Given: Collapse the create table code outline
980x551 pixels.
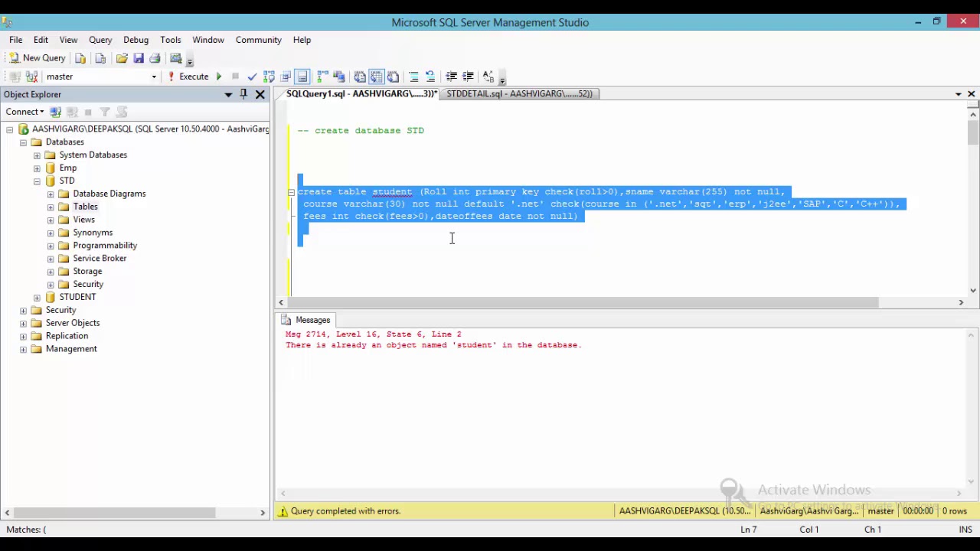Looking at the screenshot, I should point(291,192).
